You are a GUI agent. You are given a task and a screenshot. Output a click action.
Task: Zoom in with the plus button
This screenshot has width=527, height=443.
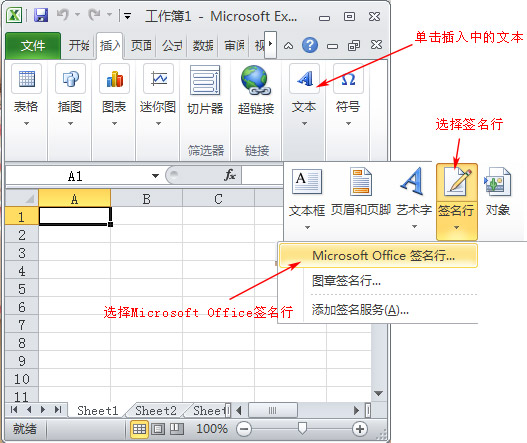coord(360,429)
